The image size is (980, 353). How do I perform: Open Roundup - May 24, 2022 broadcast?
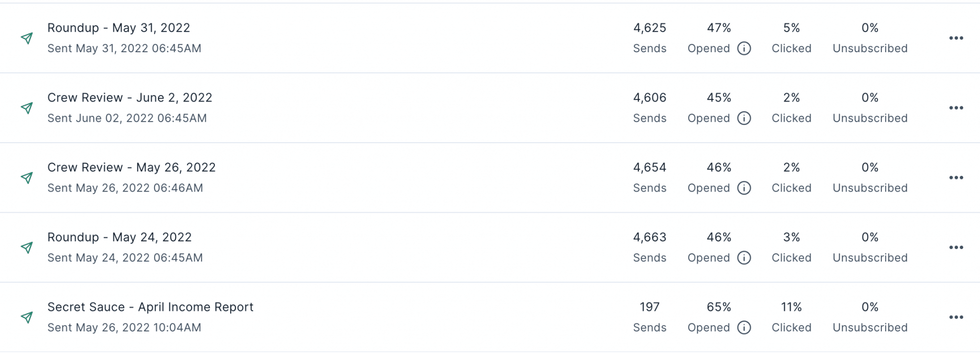tap(120, 237)
